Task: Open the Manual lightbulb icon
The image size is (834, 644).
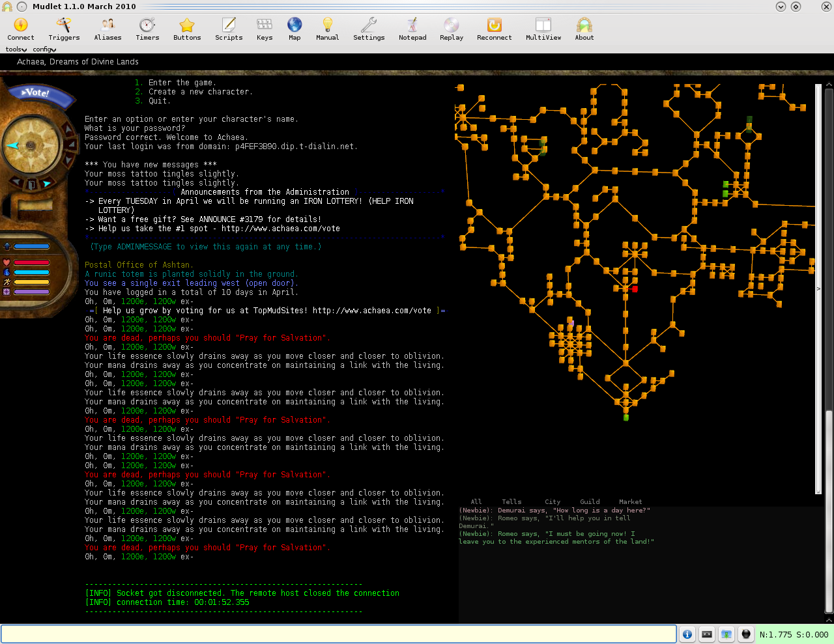Action: (327, 29)
